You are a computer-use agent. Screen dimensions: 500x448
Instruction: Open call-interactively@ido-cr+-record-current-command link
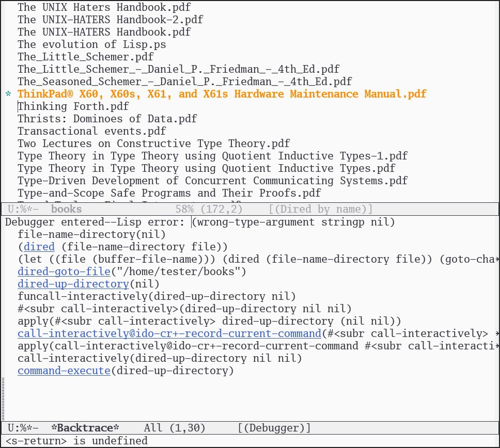169,333
